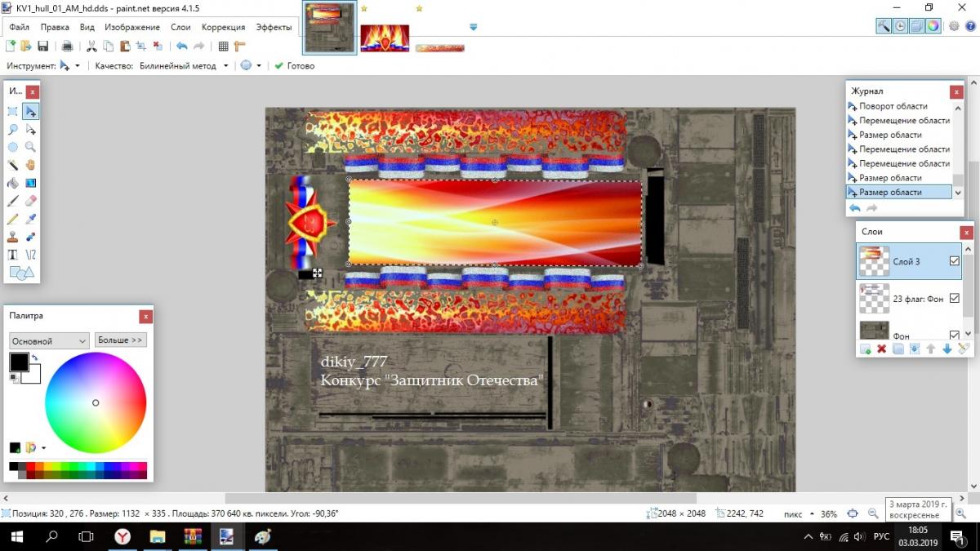
Task: Uncheck visibility of layer 23 флаг: Фон
Action: click(955, 299)
